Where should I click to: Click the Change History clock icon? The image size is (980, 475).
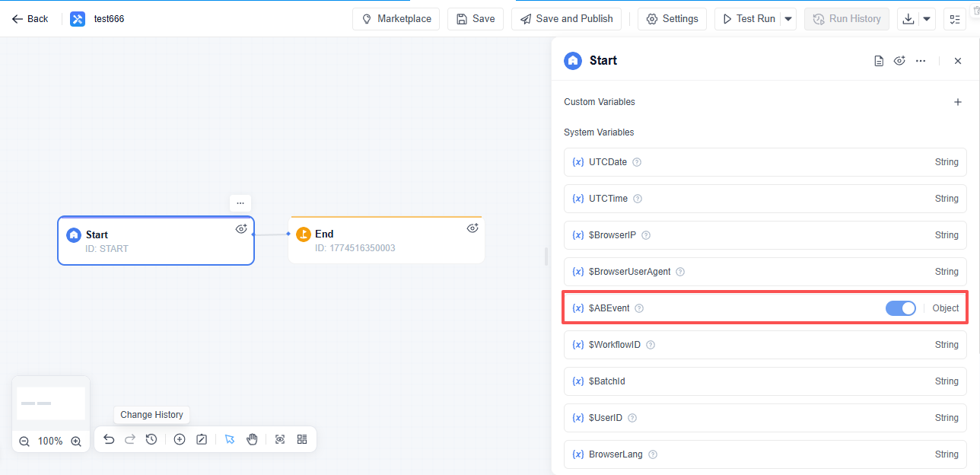coord(151,439)
